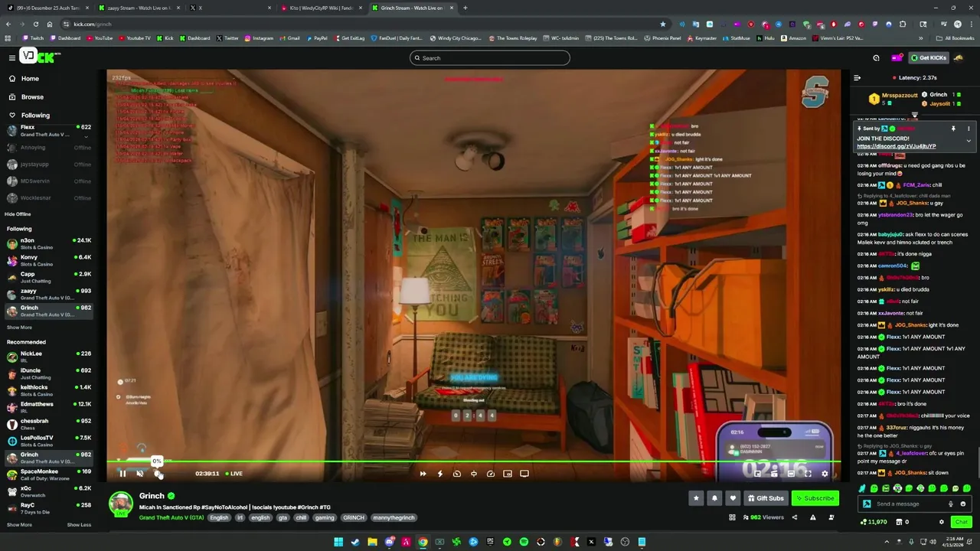Click the star favorite button
The image size is (980, 551).
(696, 498)
